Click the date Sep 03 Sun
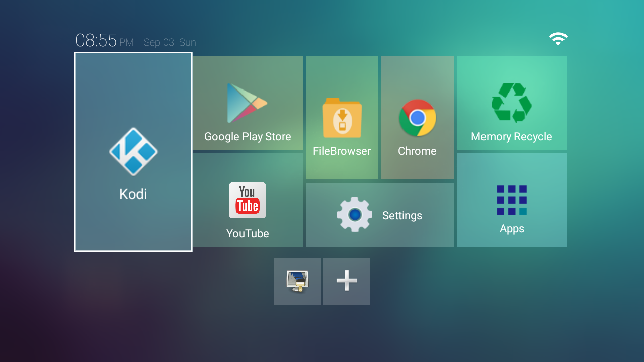The height and width of the screenshot is (362, 644). [170, 42]
